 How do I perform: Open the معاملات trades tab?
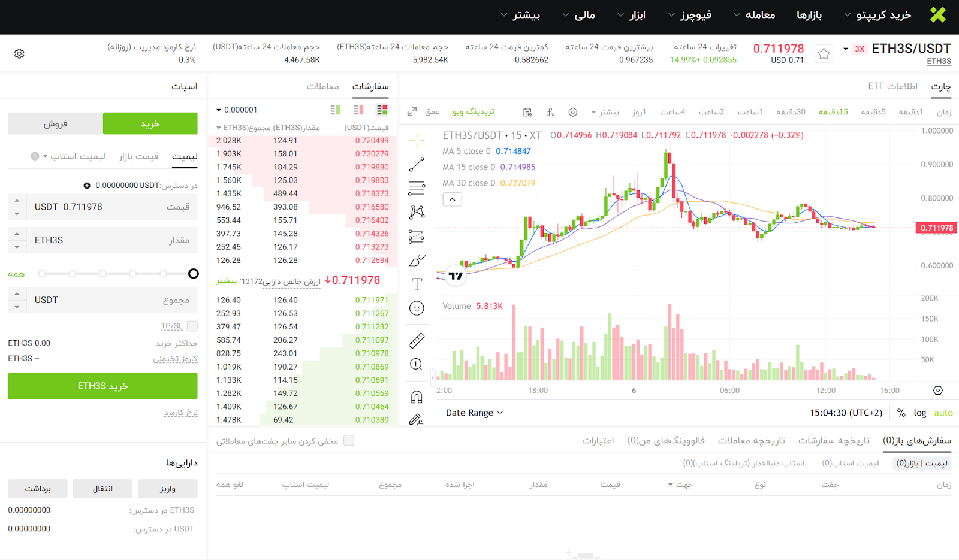(322, 86)
